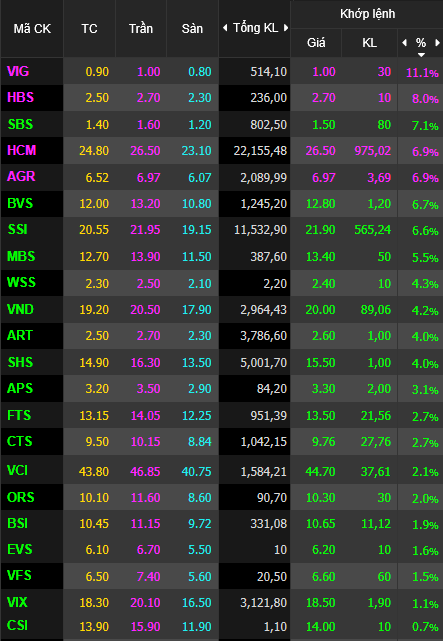This screenshot has width=444, height=641.
Task: Click the KL column header
Action: [x=370, y=43]
